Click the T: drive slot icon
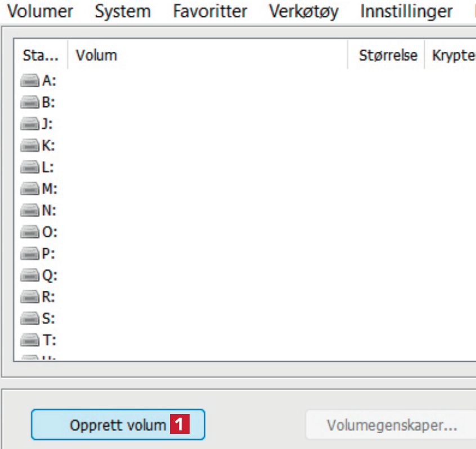The height and width of the screenshot is (449, 476). coord(31,340)
